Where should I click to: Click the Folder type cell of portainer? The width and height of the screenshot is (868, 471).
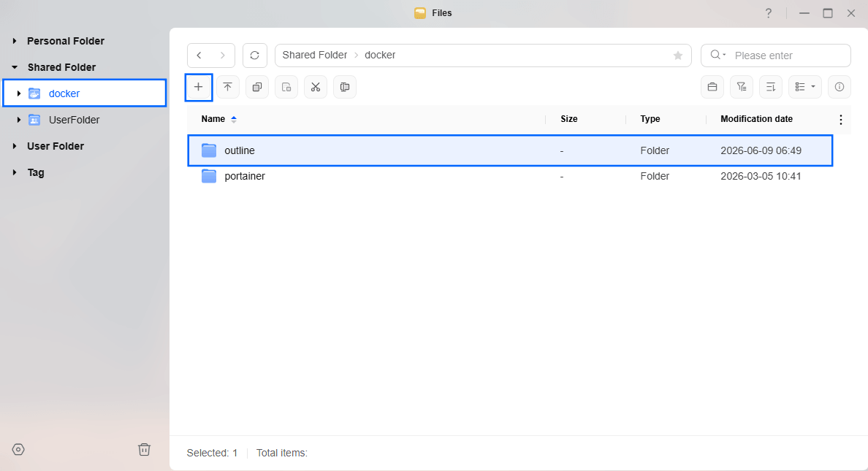(655, 176)
